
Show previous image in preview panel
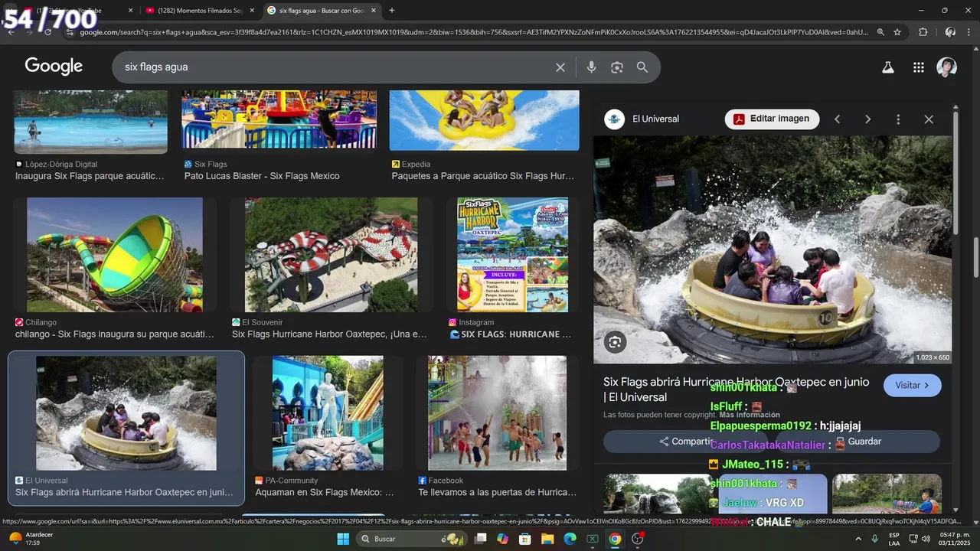pyautogui.click(x=838, y=119)
